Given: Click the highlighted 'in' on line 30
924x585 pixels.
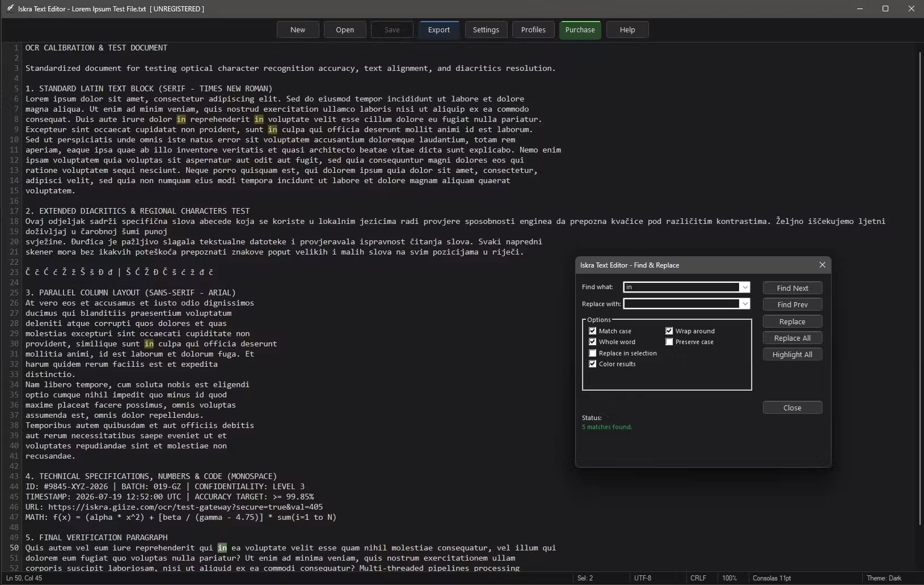Looking at the screenshot, I should [x=149, y=344].
